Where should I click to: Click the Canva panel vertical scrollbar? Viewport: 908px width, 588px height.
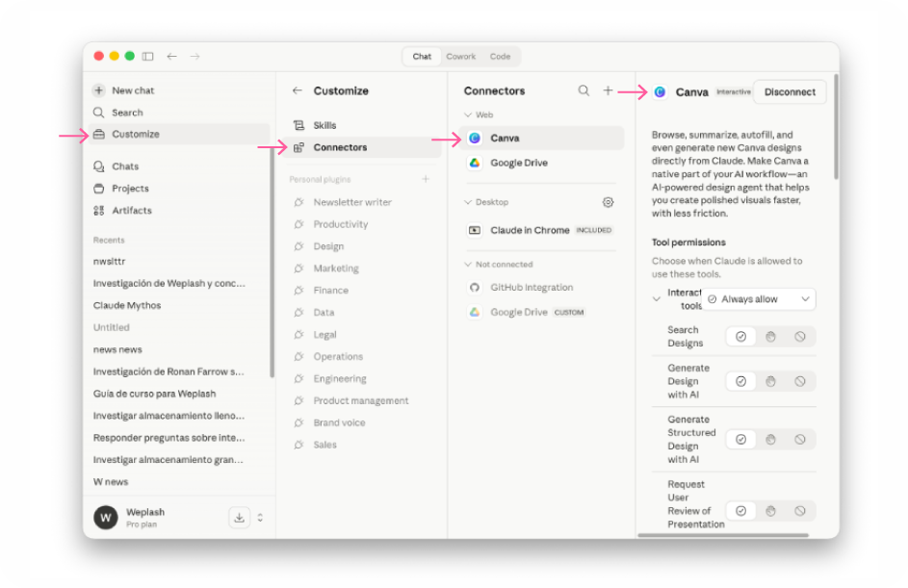tap(836, 126)
